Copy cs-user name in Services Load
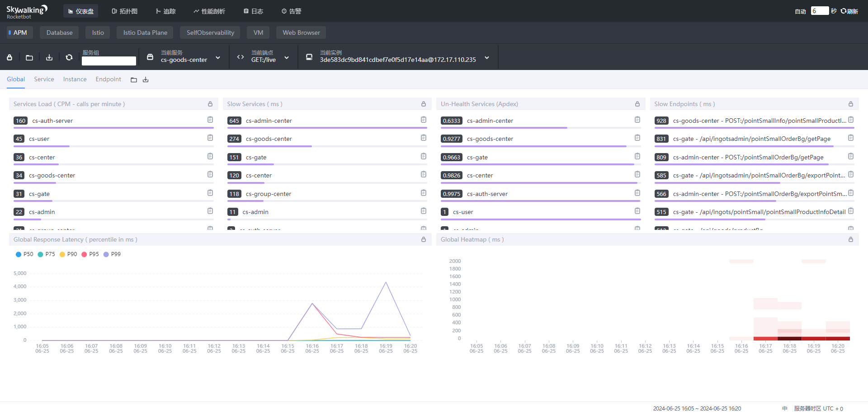Screen dimensions: 868x415 [x=210, y=138]
